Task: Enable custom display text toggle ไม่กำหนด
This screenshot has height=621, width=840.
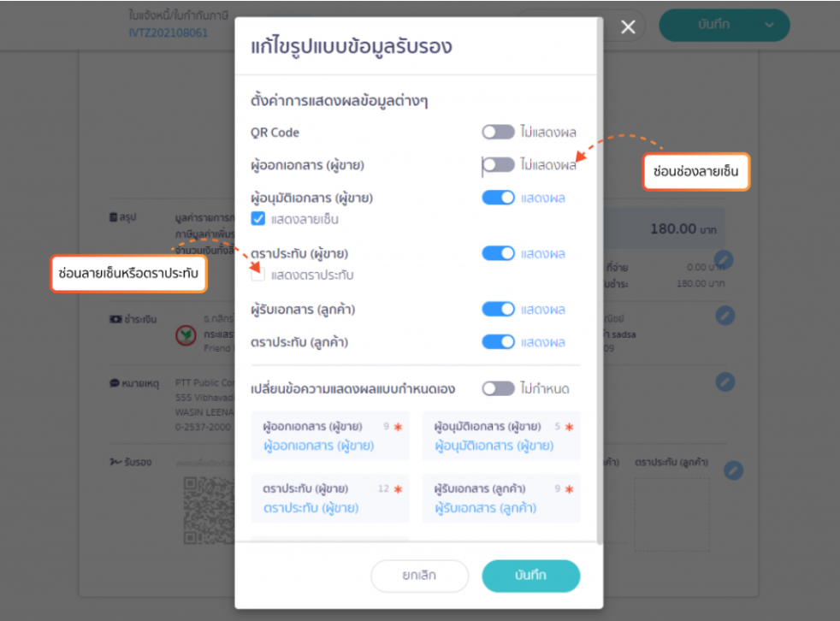Action: (498, 388)
